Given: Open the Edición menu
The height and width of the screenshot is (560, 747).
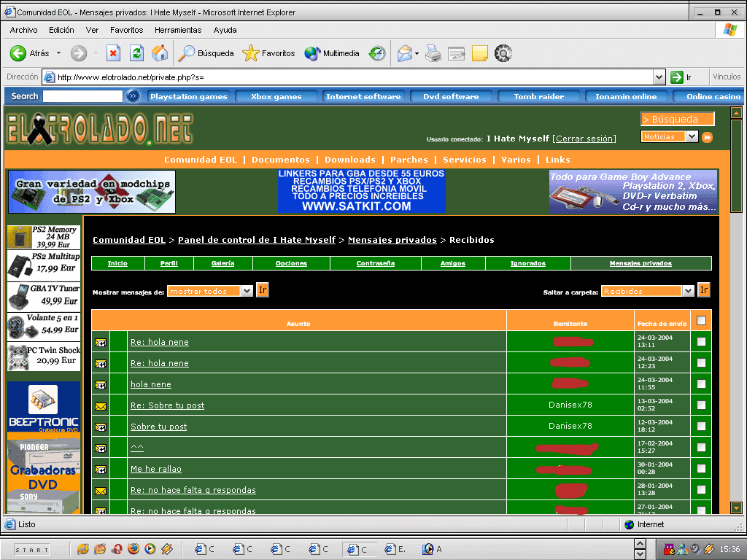Looking at the screenshot, I should (x=61, y=30).
